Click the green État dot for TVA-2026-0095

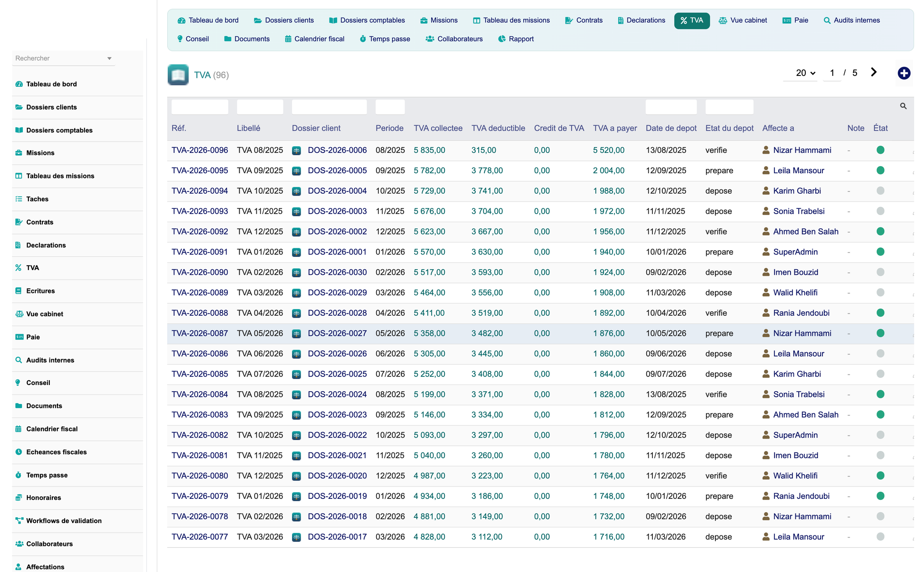pos(880,170)
